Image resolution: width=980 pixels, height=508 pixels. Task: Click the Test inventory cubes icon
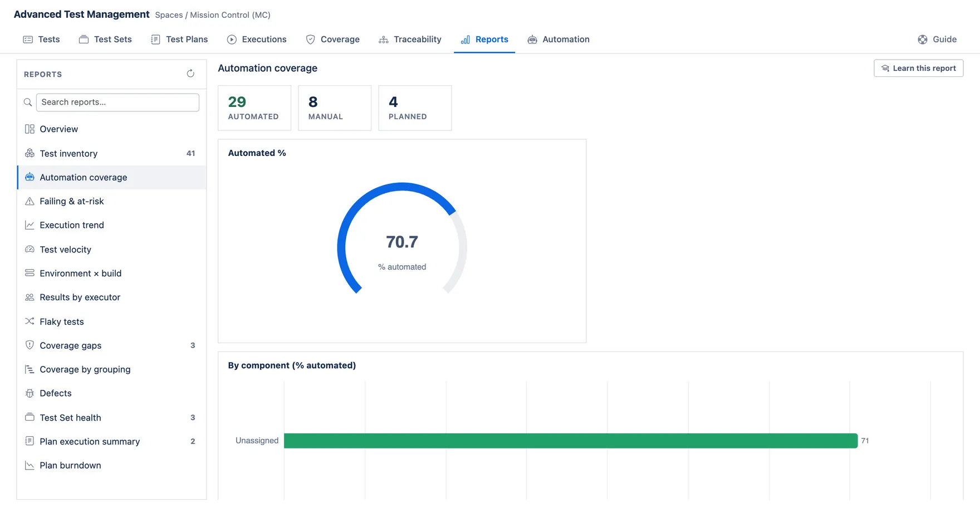(30, 153)
